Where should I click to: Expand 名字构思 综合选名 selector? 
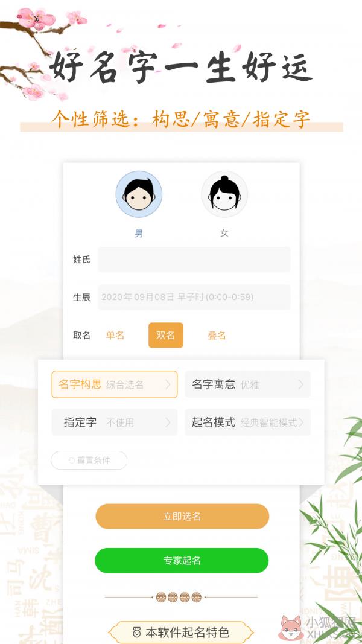pos(115,384)
